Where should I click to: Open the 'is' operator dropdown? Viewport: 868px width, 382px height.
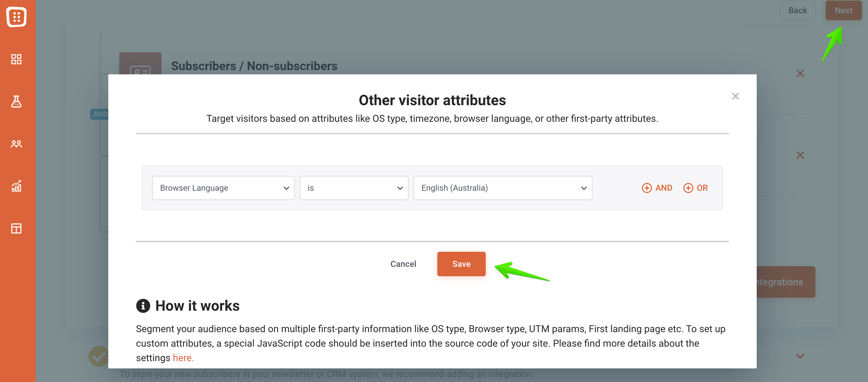[x=354, y=188]
